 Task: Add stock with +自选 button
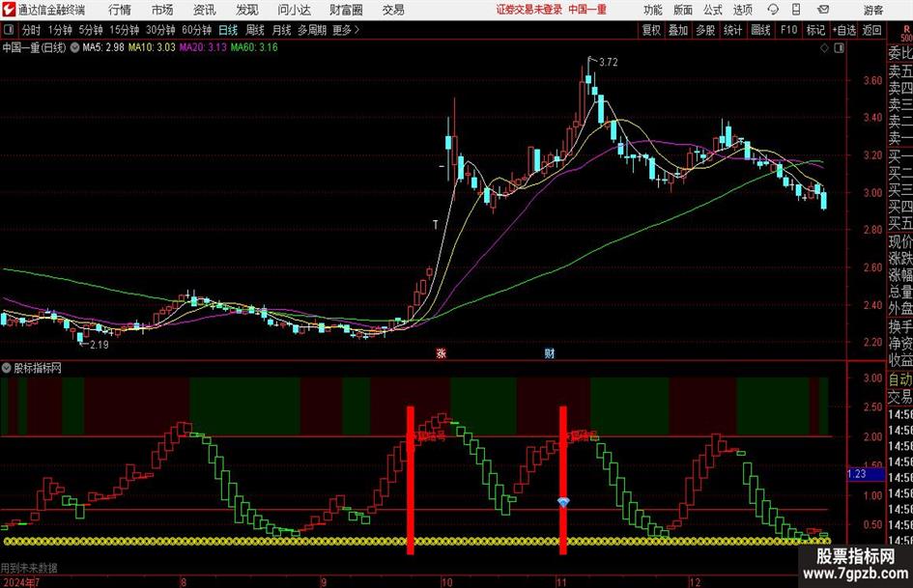click(x=844, y=30)
